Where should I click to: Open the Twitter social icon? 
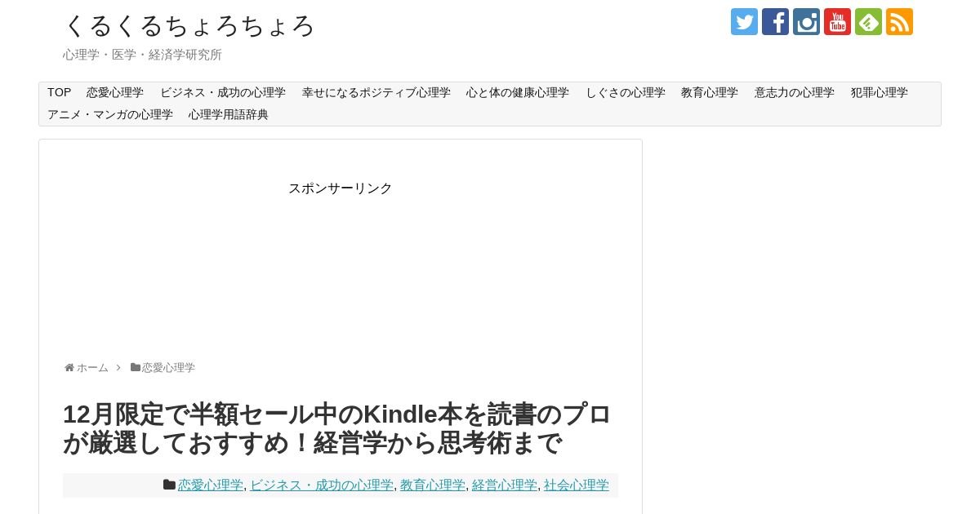pos(744,22)
